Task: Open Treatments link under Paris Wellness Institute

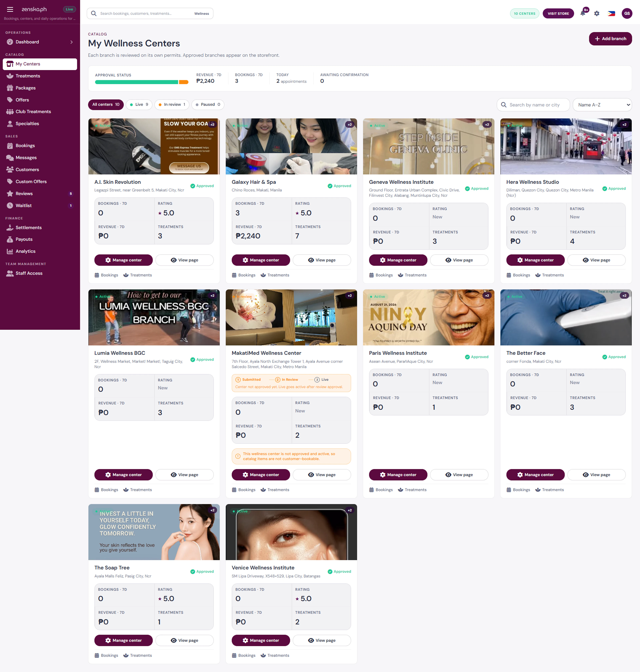Action: coord(412,489)
